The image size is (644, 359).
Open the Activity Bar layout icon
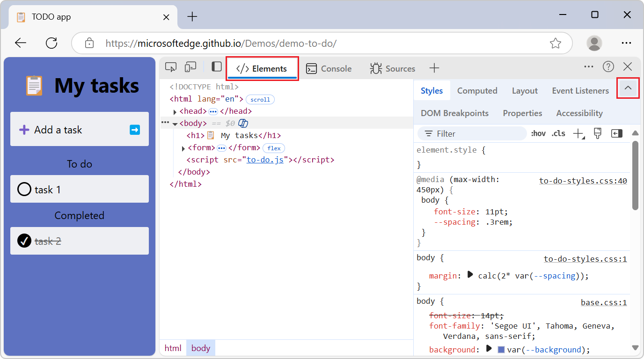(216, 67)
